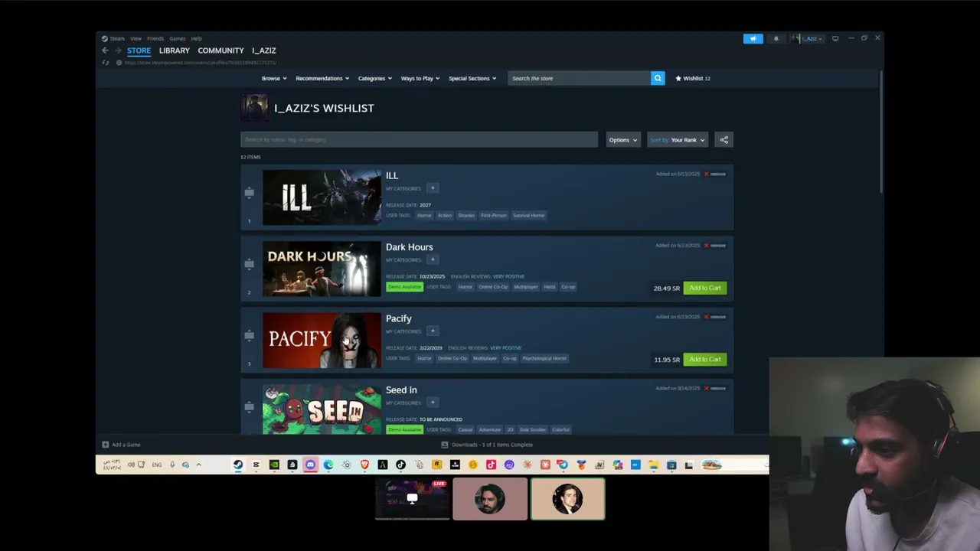980x551 pixels.
Task: Open the I_Aziz profile avatar
Action: point(795,38)
